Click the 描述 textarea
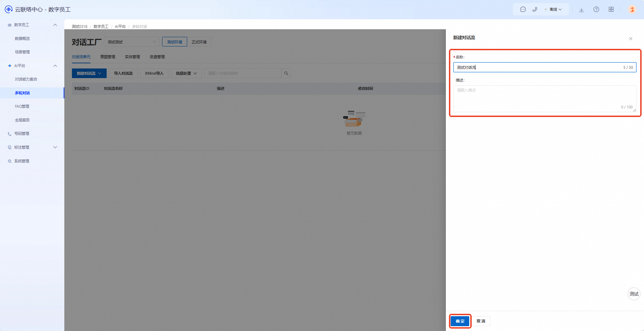Image resolution: width=644 pixels, height=331 pixels. [545, 99]
